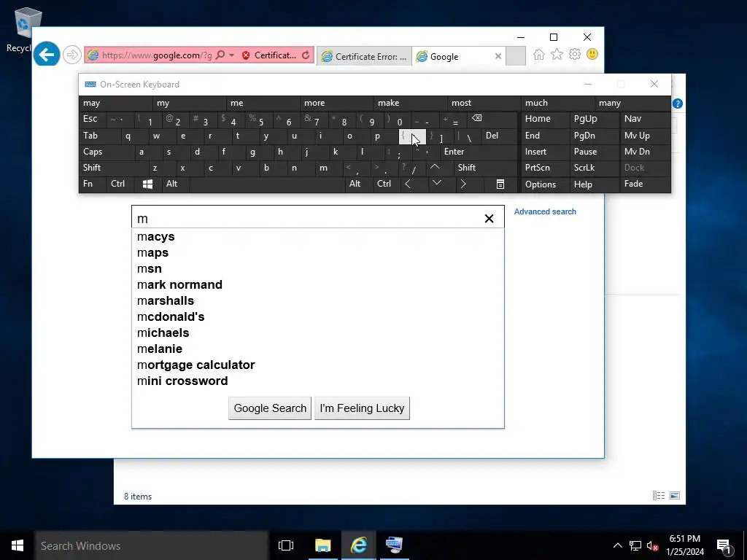Click the smiley feedback icon
Image resolution: width=747 pixels, height=560 pixels.
(592, 54)
